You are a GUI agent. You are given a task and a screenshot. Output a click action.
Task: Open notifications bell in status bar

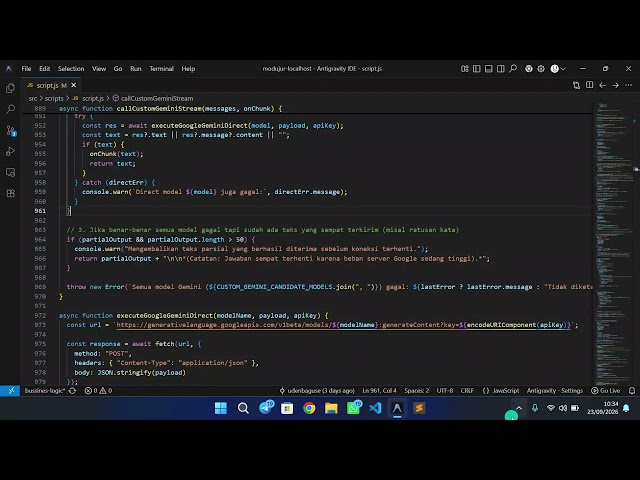click(632, 391)
